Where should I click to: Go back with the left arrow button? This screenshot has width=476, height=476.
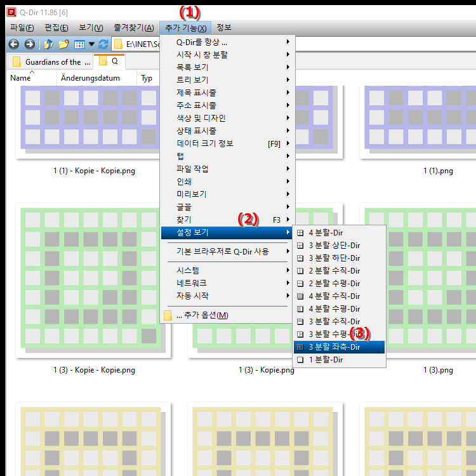coord(14,44)
